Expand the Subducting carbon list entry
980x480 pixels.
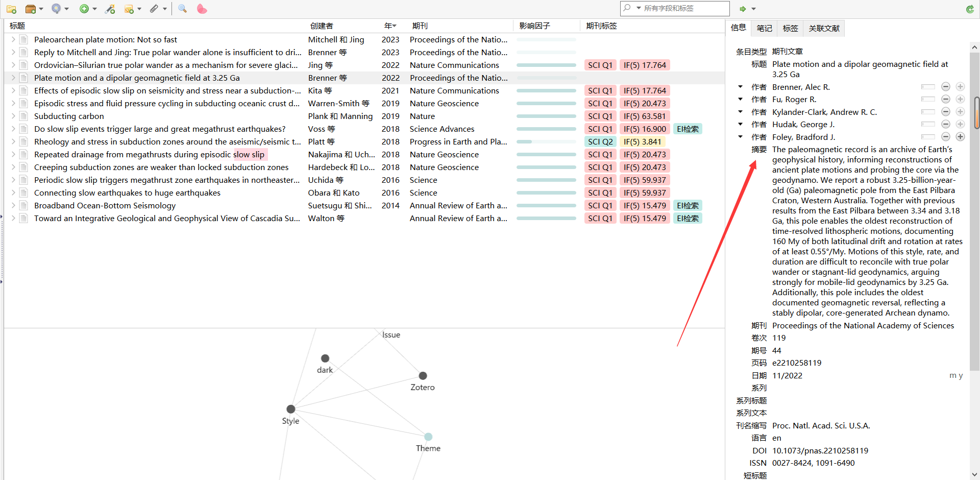click(12, 116)
